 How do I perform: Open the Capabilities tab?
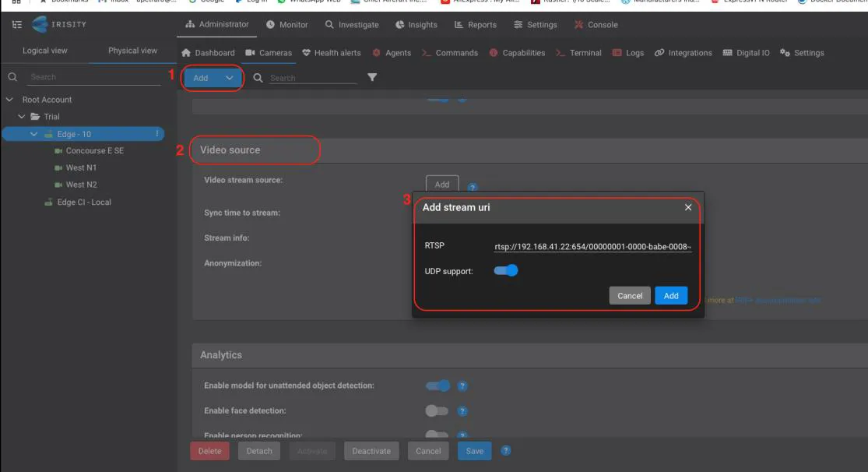pyautogui.click(x=517, y=53)
